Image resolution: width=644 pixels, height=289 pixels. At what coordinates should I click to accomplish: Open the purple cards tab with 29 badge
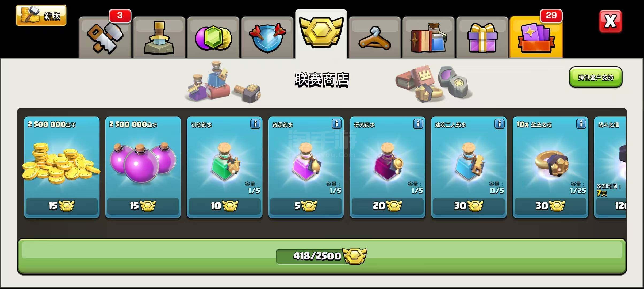click(536, 37)
